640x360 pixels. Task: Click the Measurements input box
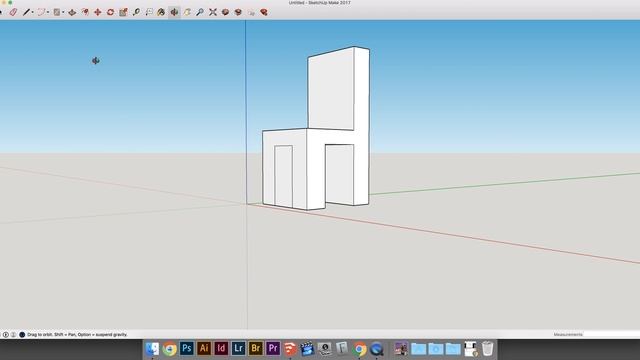coord(611,334)
